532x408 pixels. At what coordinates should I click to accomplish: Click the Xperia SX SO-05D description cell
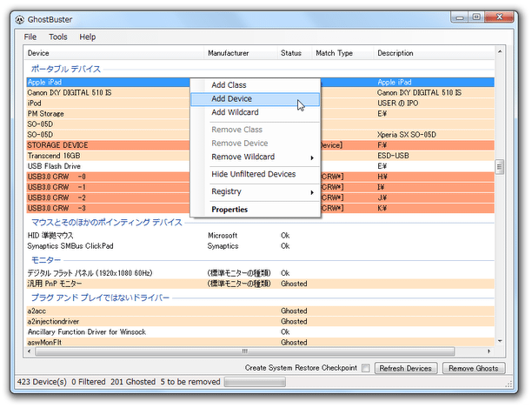click(407, 135)
